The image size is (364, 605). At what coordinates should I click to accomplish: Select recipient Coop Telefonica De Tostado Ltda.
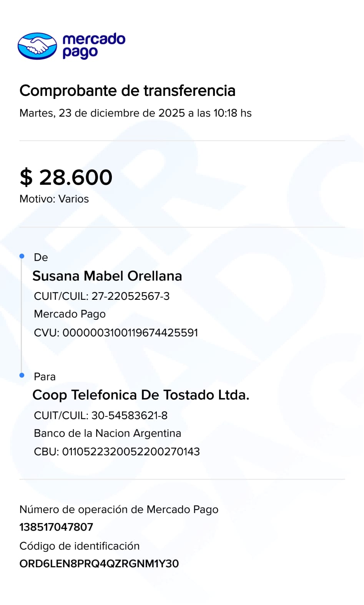tap(141, 395)
